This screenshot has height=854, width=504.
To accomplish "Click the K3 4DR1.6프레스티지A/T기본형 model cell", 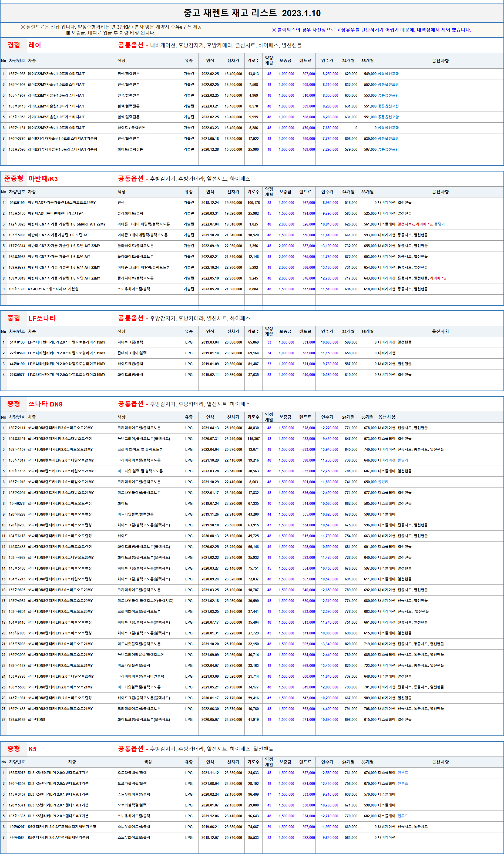I will point(53,289).
